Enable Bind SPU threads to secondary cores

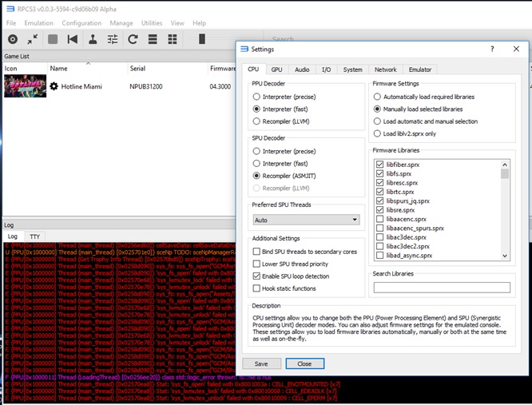pyautogui.click(x=257, y=252)
